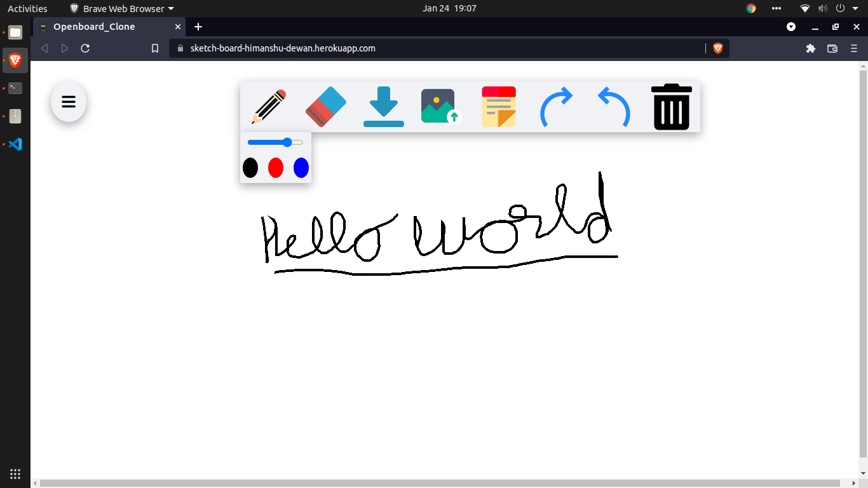868x488 pixels.
Task: Pick the red pen color
Action: pos(276,168)
